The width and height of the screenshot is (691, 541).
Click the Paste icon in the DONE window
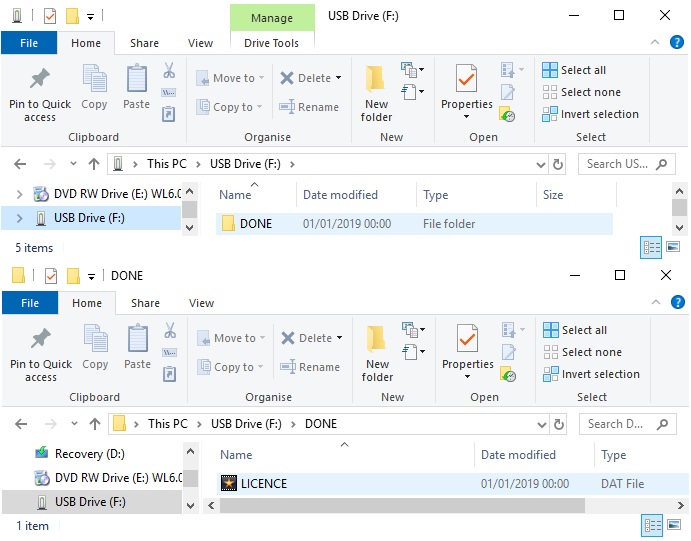[137, 346]
